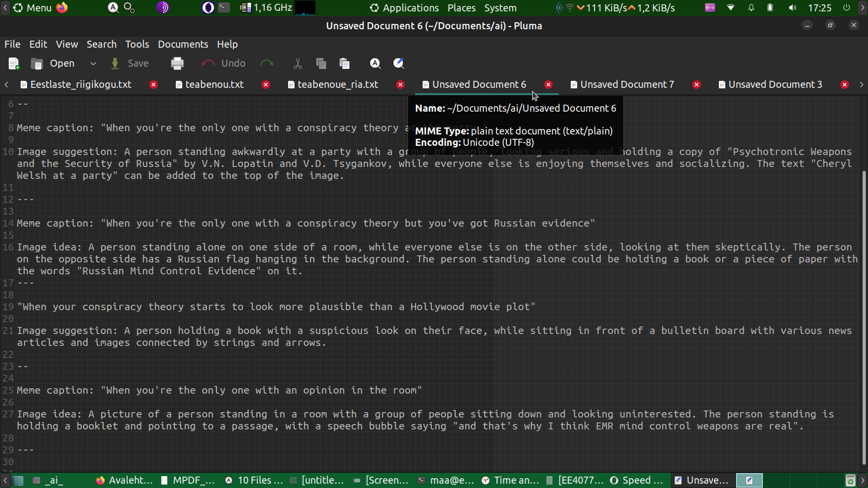
Task: Launch the terminal from the top panel
Action: 224,8
